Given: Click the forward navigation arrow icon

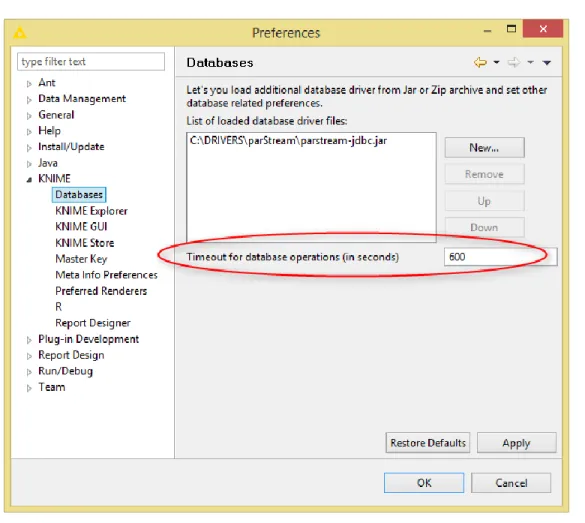Looking at the screenshot, I should point(514,62).
